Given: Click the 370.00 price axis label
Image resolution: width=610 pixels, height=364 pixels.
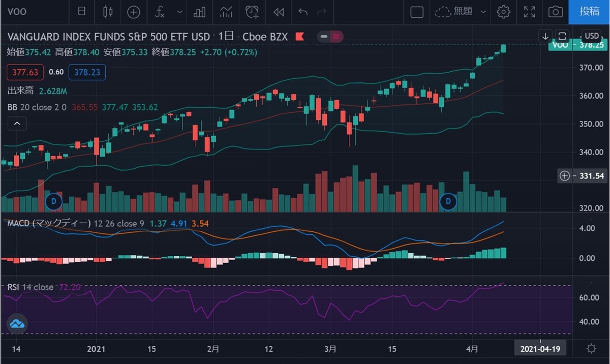Looking at the screenshot, I should coord(591,68).
